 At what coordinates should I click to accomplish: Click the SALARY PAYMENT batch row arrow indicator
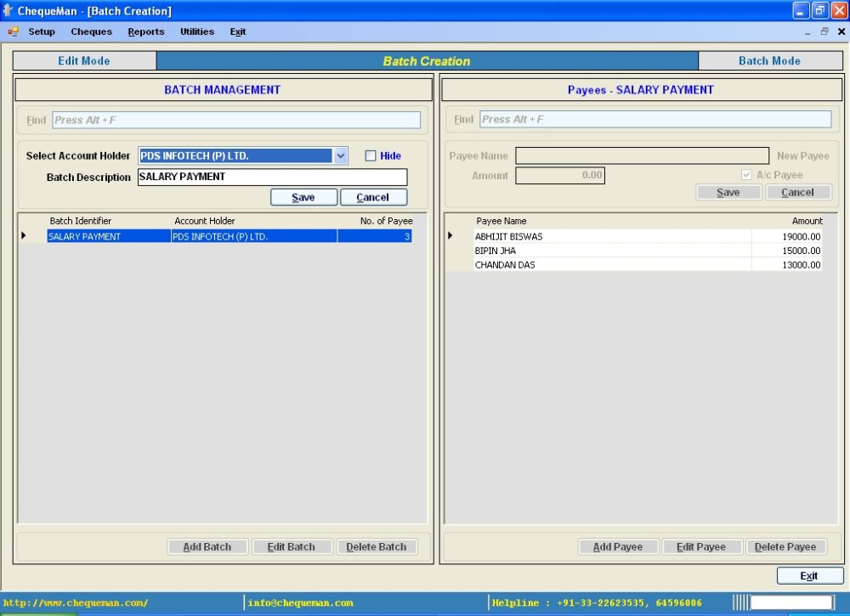coord(23,235)
